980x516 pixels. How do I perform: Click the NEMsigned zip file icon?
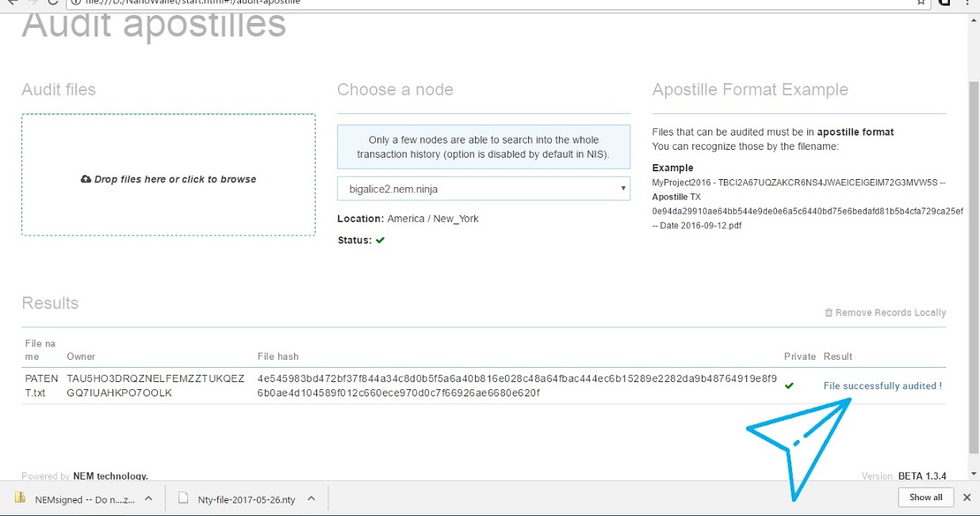pyautogui.click(x=21, y=498)
